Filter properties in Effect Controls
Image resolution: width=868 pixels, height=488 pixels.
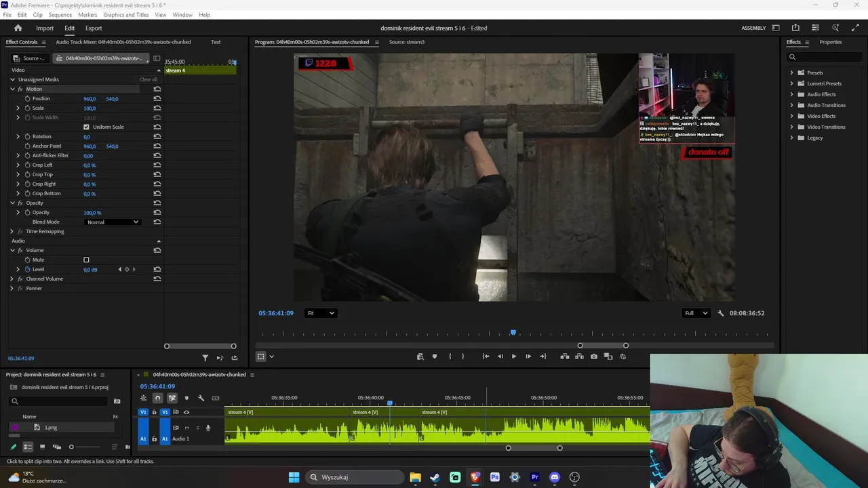tap(205, 358)
